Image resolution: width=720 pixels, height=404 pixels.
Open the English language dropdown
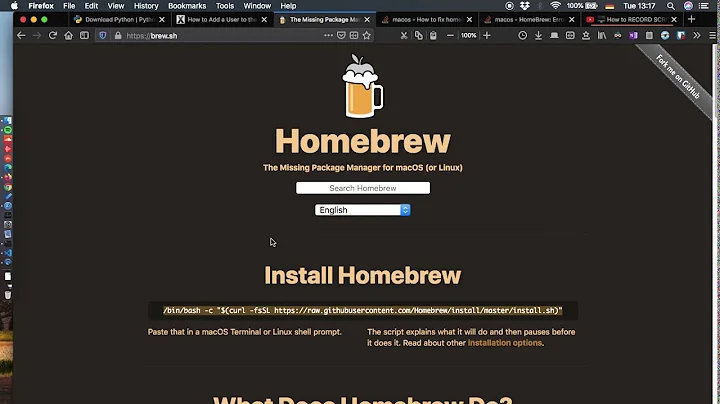[x=363, y=210]
